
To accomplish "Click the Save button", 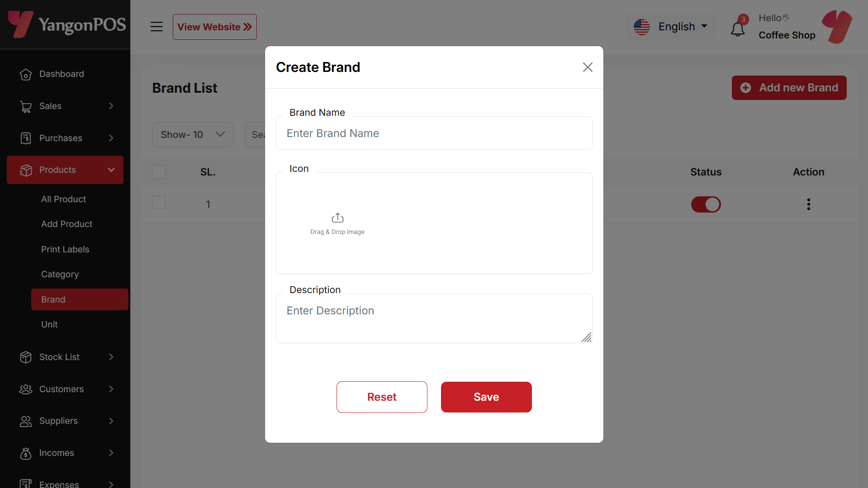I will click(486, 397).
